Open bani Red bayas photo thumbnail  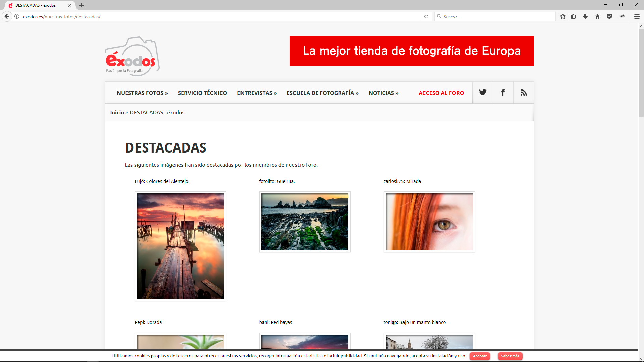305,341
